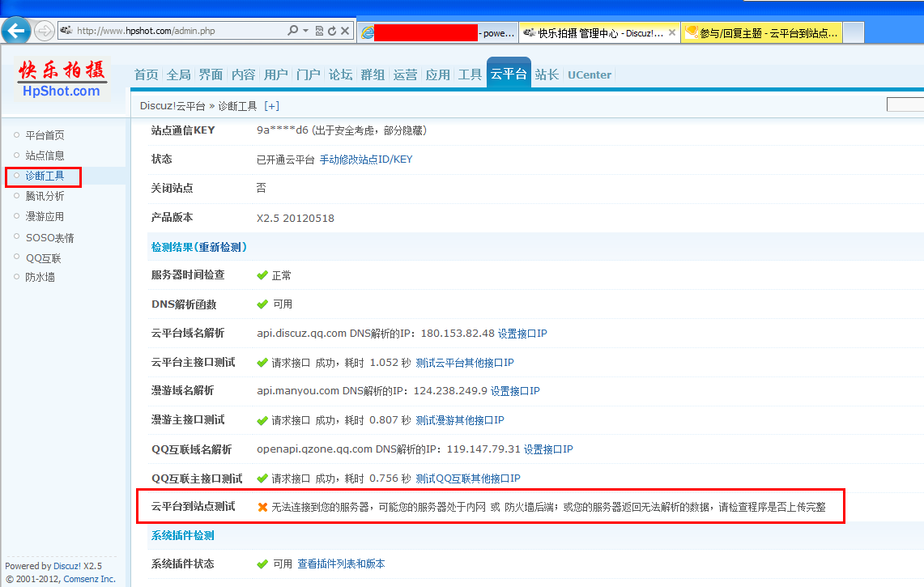Click 设置接口IP in the QQ互联域名解析 row
Screen dimensions: 924x587
coord(548,449)
